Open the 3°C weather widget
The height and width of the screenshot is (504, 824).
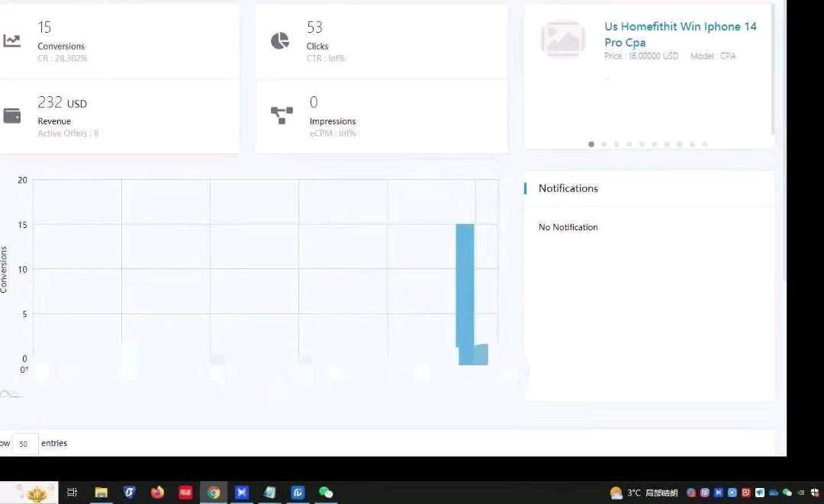click(644, 493)
